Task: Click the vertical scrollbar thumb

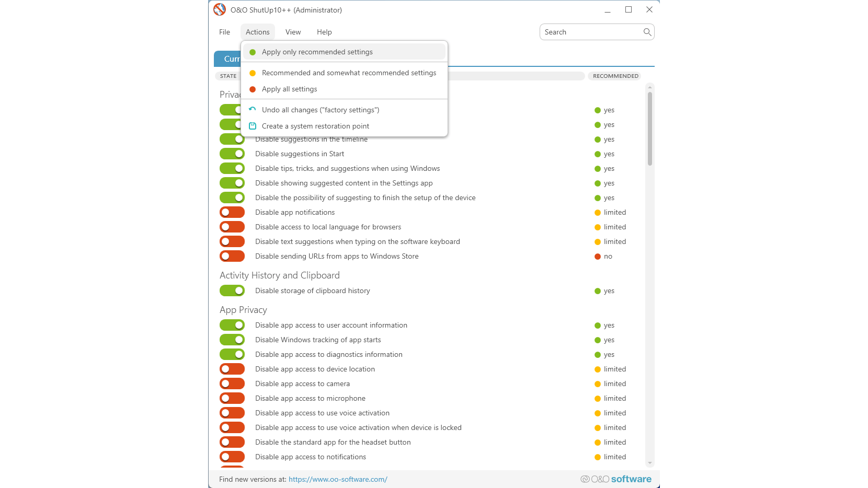Action: (650, 129)
